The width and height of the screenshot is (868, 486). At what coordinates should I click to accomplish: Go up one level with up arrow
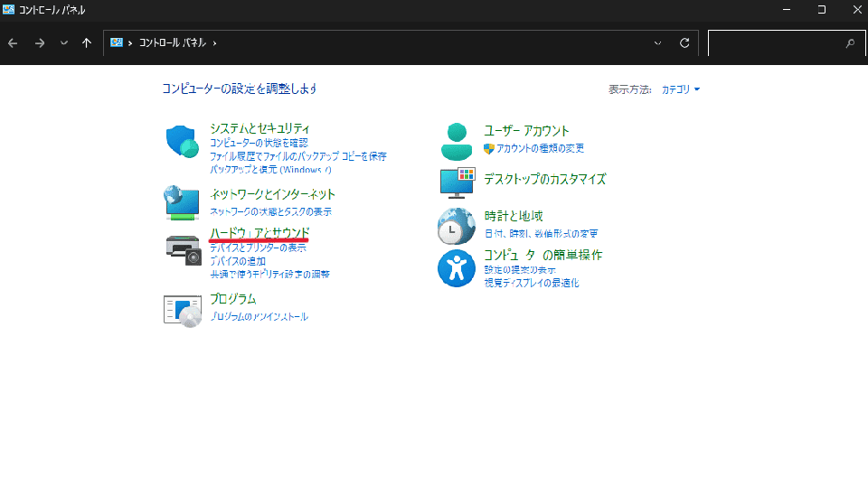click(87, 43)
